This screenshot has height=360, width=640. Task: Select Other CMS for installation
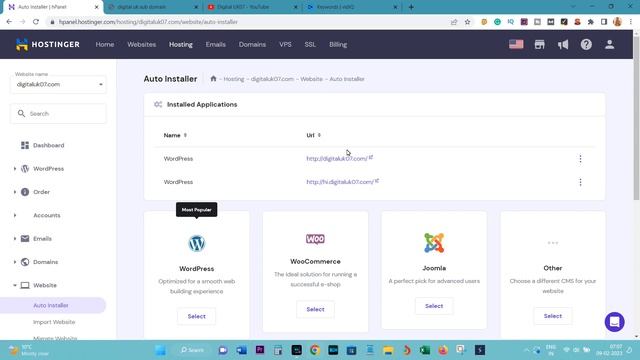(x=553, y=316)
